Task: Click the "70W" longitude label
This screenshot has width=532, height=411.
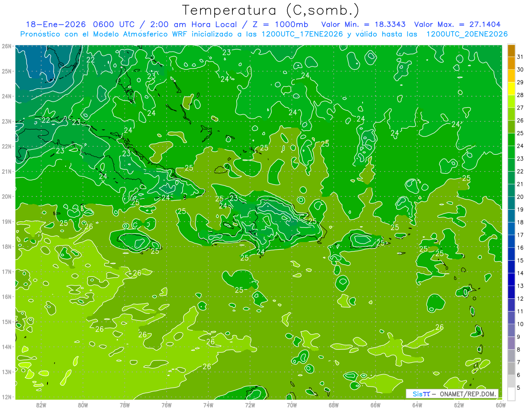Action: pos(292,405)
